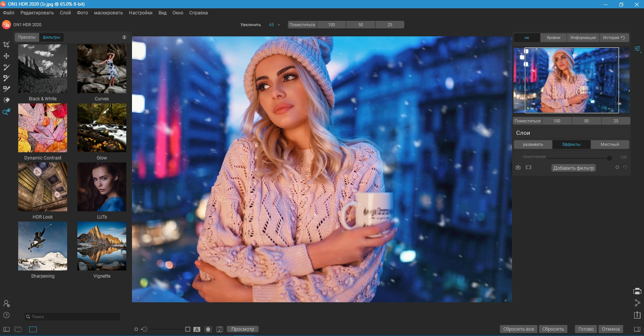Open the Print icon on right edge
Screen dimensions: 644x336
tap(637, 291)
